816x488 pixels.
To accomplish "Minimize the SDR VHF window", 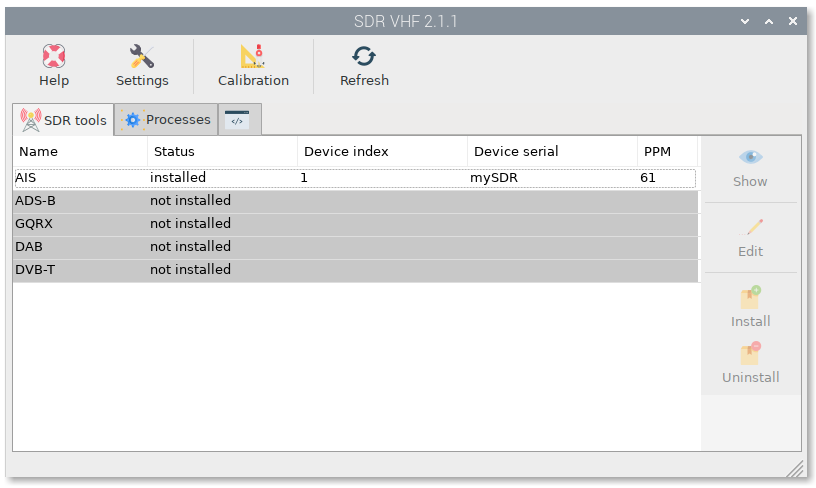I will click(745, 21).
